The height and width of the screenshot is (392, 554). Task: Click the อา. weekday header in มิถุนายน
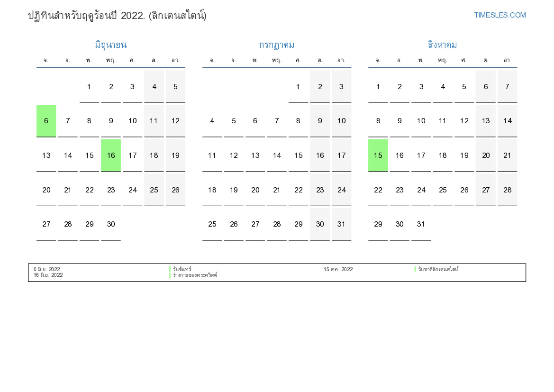[175, 61]
